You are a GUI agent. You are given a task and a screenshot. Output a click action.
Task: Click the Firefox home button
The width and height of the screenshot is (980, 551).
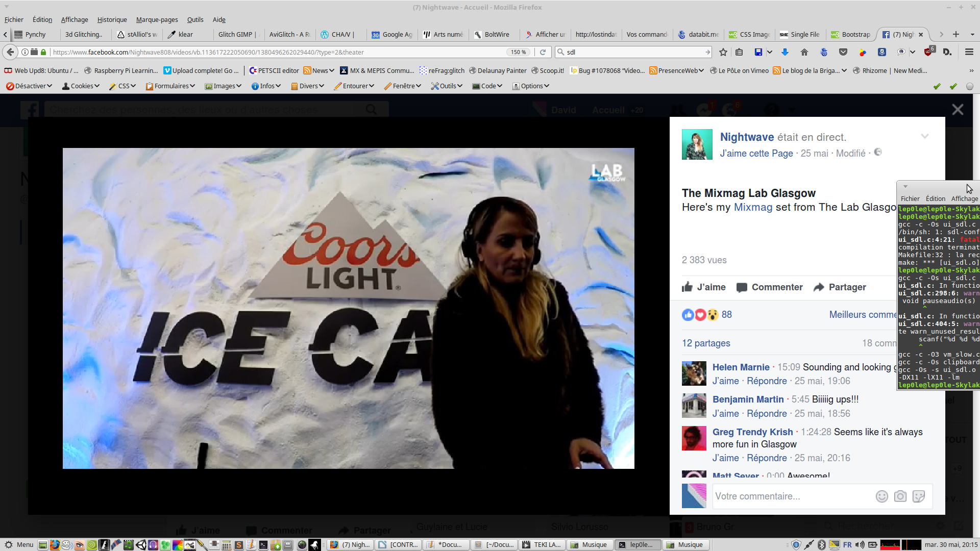(804, 52)
